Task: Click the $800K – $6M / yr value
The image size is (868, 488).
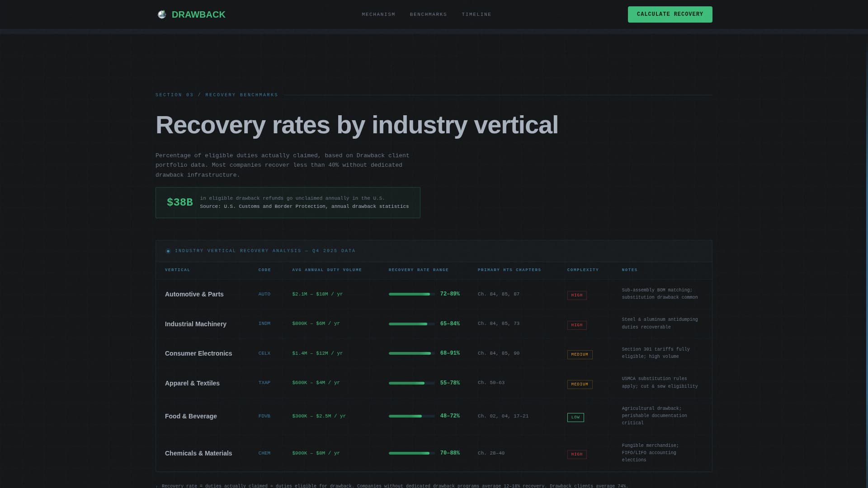Action: [316, 324]
